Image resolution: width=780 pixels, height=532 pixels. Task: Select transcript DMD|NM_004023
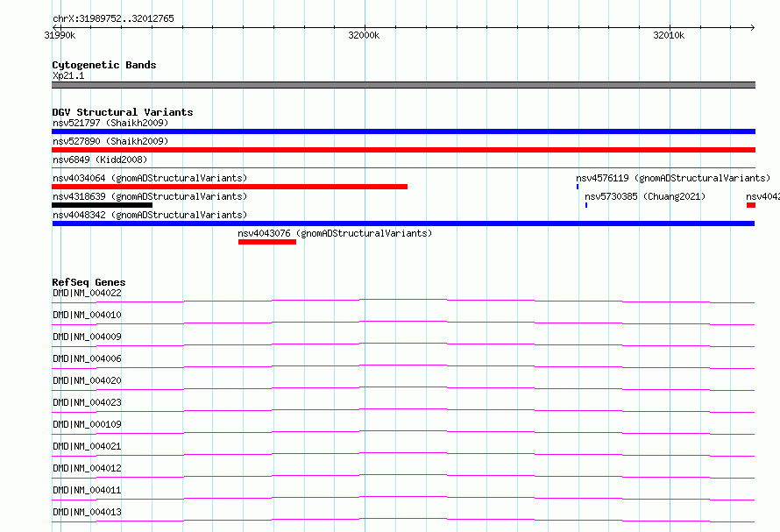click(x=87, y=402)
